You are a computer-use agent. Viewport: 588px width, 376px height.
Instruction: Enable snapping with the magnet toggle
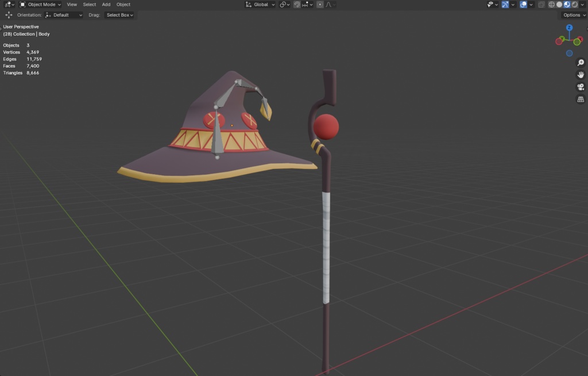point(297,4)
